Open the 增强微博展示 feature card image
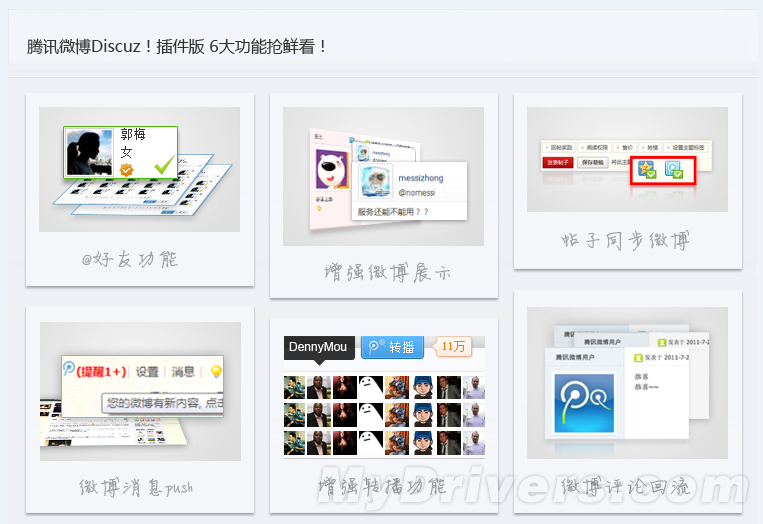The image size is (763, 524). click(x=383, y=176)
